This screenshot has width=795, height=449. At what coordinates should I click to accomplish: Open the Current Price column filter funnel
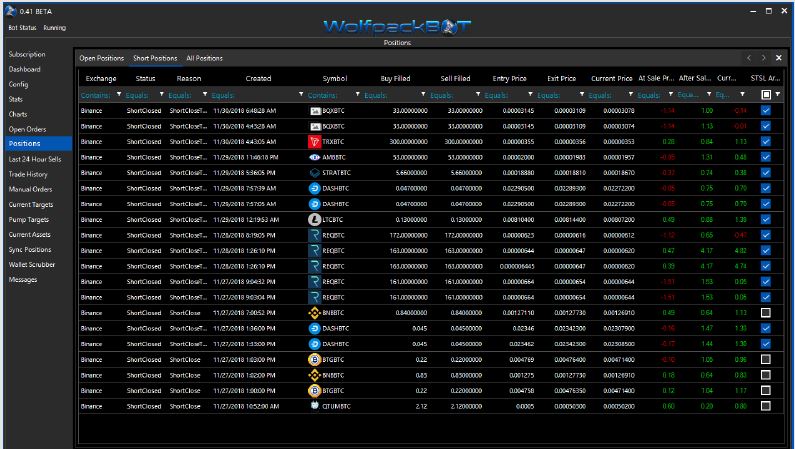[631, 94]
